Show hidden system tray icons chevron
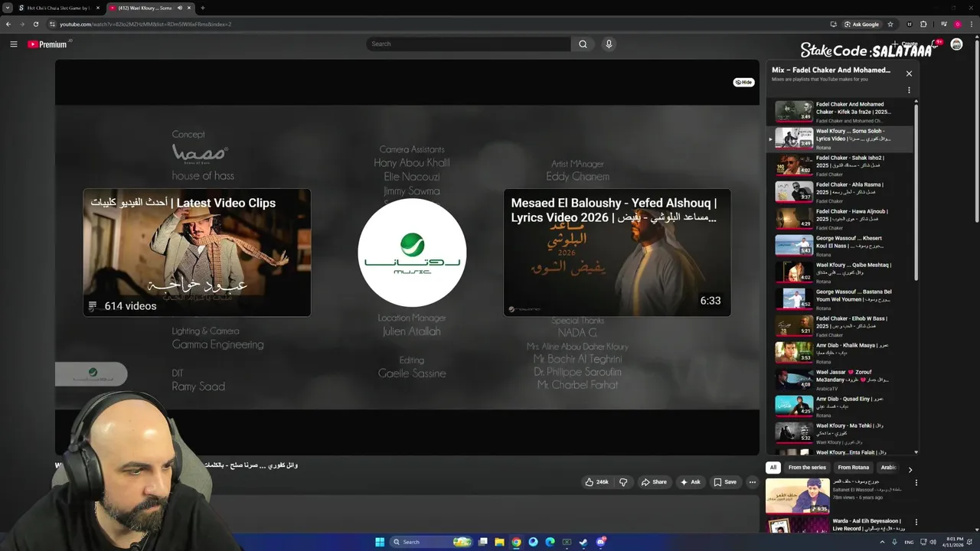Viewport: 980px width, 551px height. pyautogui.click(x=882, y=542)
